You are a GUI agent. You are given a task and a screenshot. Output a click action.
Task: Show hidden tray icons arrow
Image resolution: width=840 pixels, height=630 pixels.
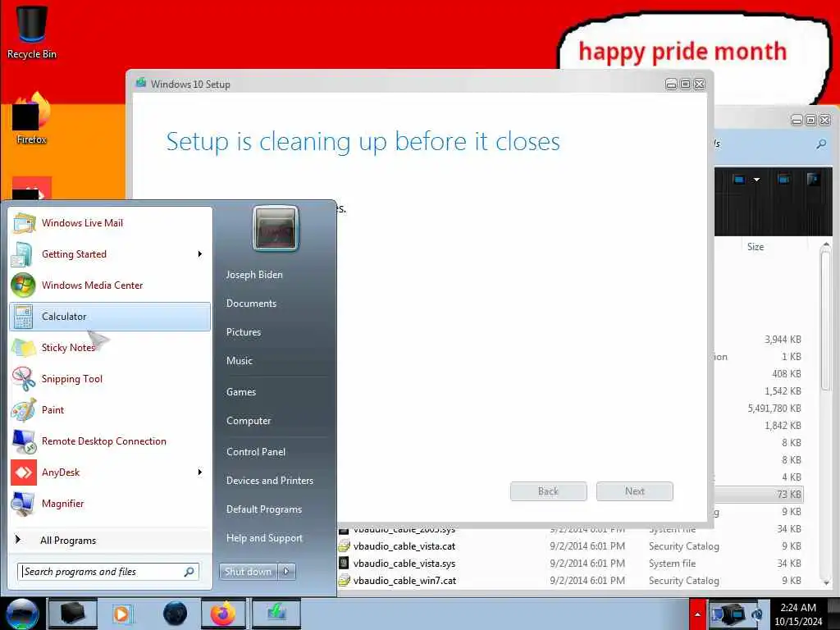[x=697, y=614]
